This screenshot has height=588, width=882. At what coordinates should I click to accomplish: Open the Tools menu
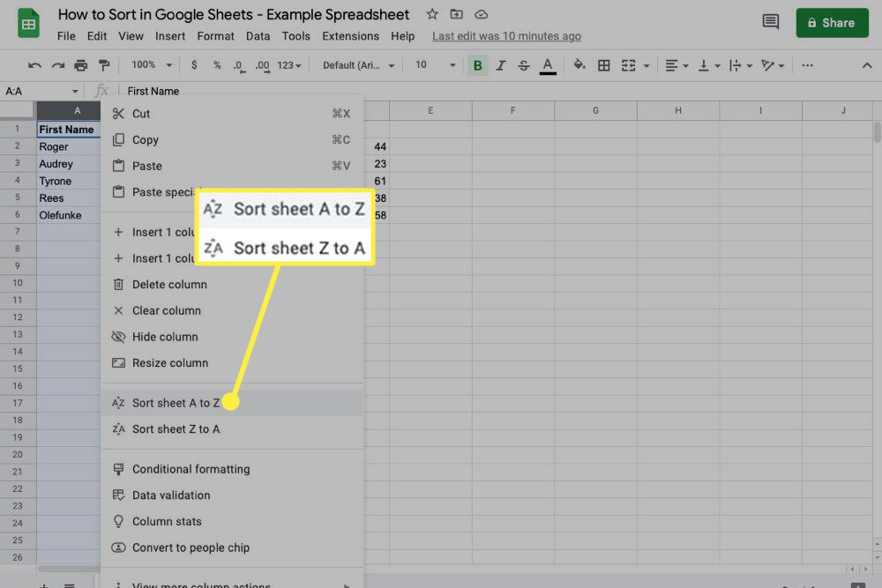pyautogui.click(x=295, y=36)
